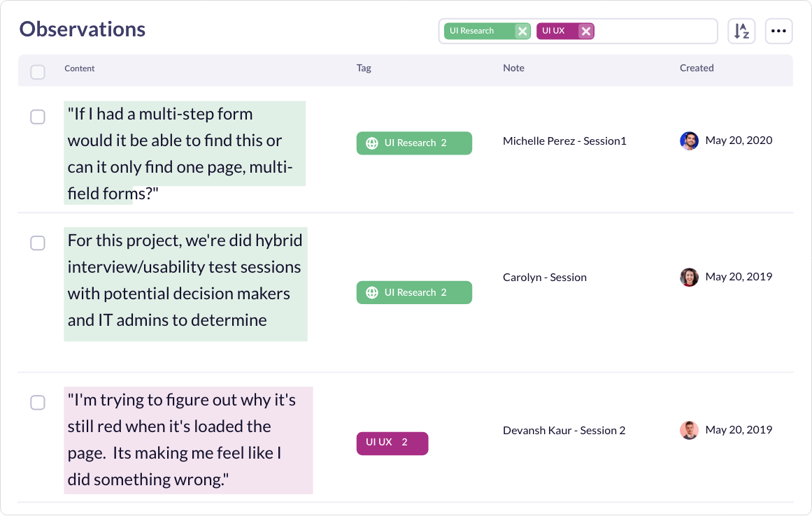Remove the UI Research filter chip
812x516 pixels.
(x=522, y=31)
